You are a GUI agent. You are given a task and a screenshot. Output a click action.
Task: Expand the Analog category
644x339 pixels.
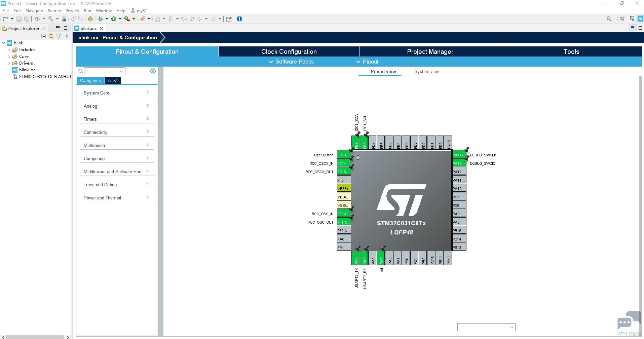[117, 106]
